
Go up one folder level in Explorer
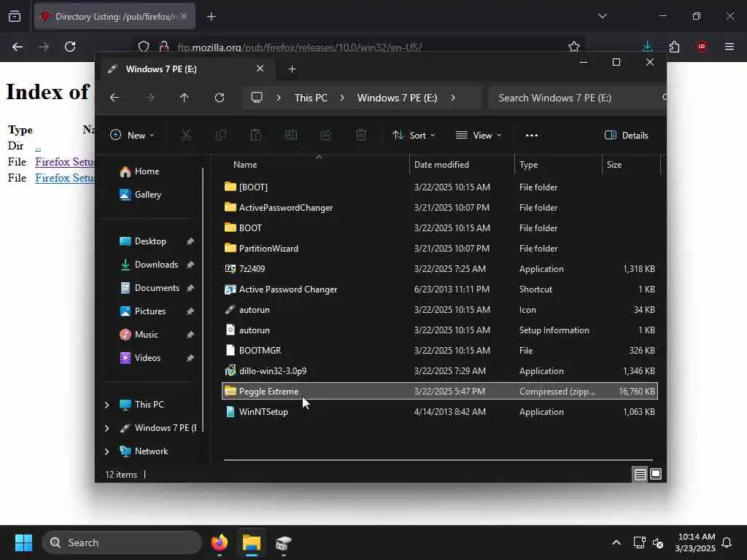[185, 98]
